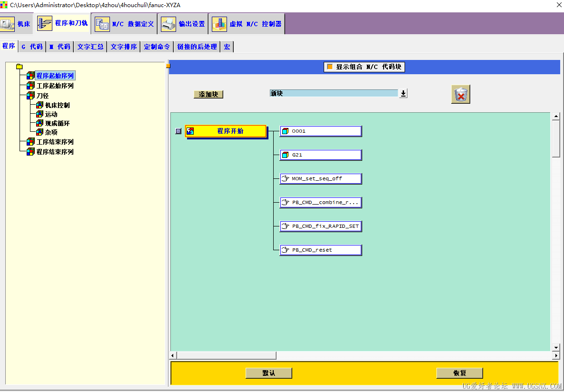Select the MOM_set_seq_off command block
This screenshot has width=564, height=392.
(x=321, y=179)
